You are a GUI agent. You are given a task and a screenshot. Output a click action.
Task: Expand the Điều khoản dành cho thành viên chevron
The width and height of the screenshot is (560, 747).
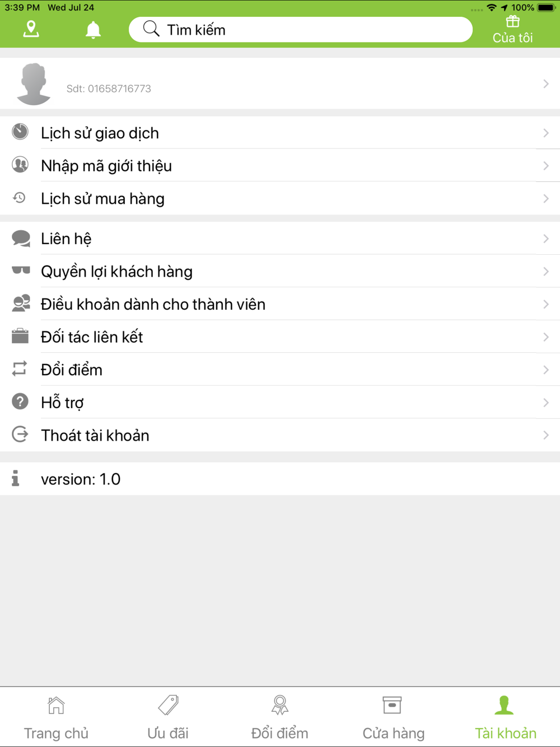pyautogui.click(x=546, y=304)
